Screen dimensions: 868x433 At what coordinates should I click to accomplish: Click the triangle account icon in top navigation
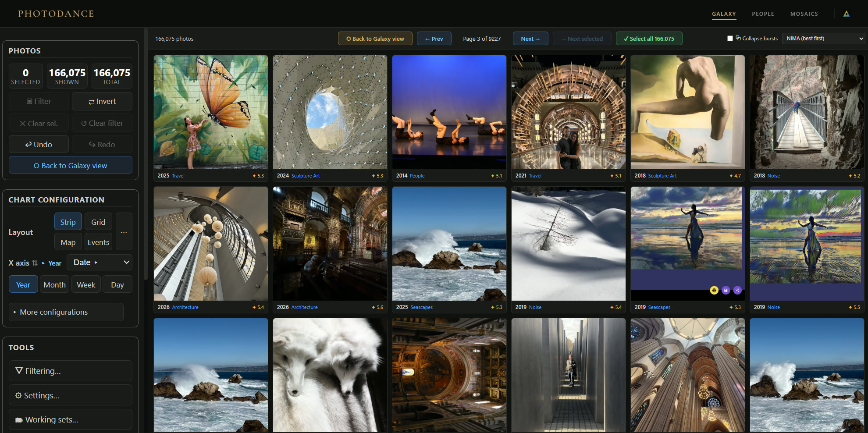tap(846, 14)
